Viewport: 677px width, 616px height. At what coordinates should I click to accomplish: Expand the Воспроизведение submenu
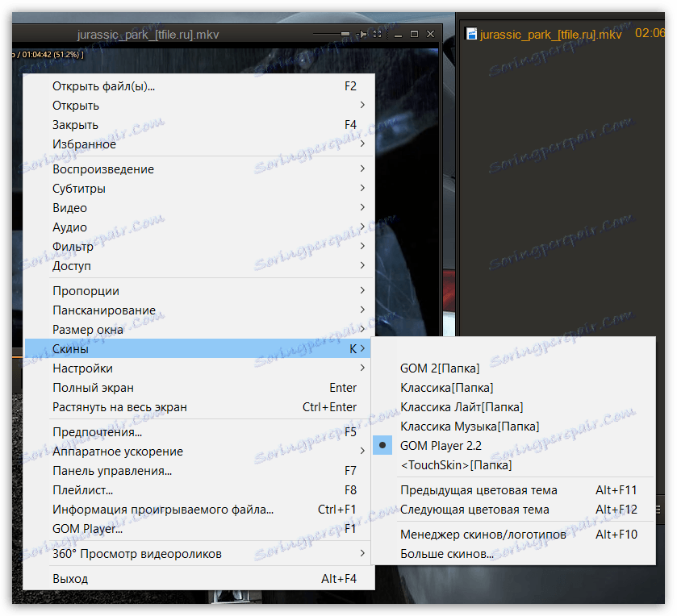pos(199,169)
